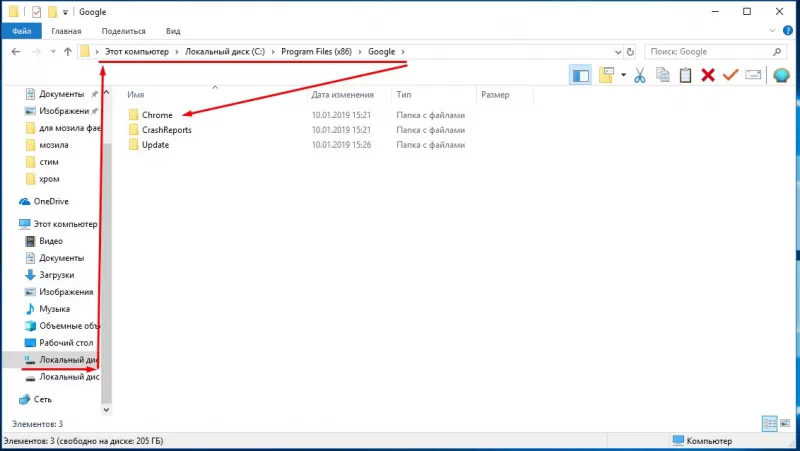Image resolution: width=800 pixels, height=451 pixels.
Task: Expand the chevron after Этот компьютер in path
Action: click(177, 52)
